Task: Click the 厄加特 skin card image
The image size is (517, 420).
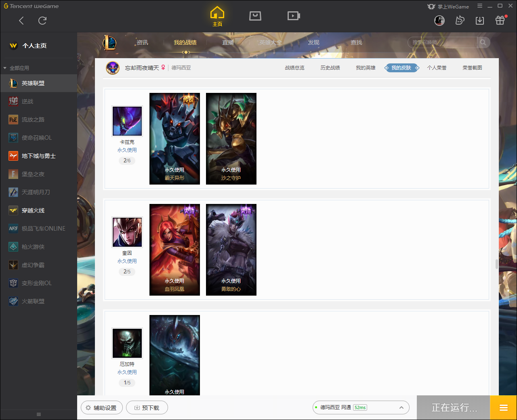Action: (174, 355)
